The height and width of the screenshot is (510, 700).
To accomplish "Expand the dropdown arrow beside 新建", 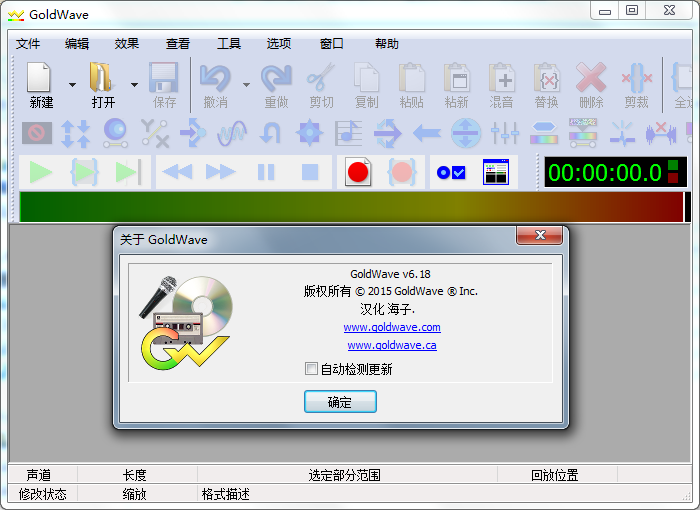I will (72, 85).
